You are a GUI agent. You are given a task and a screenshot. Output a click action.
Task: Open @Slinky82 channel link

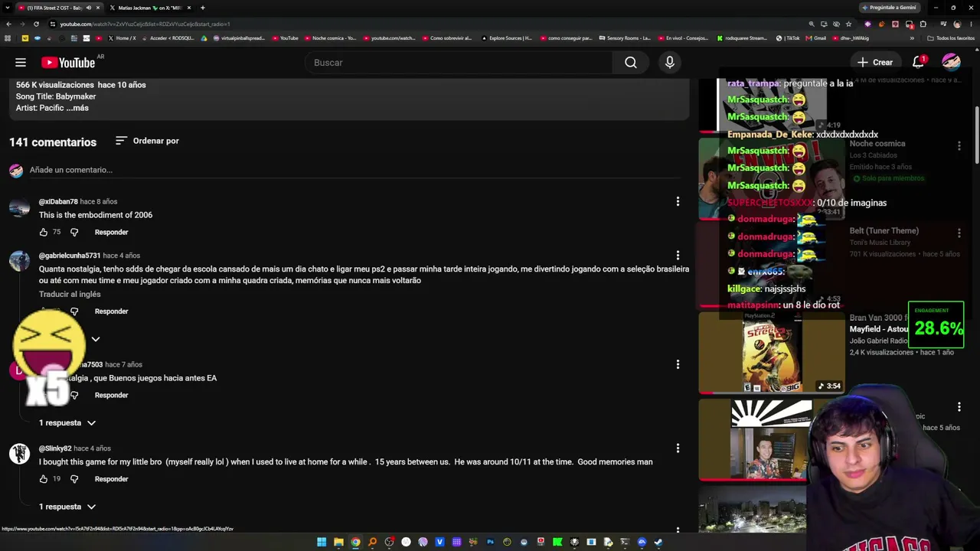[55, 448]
